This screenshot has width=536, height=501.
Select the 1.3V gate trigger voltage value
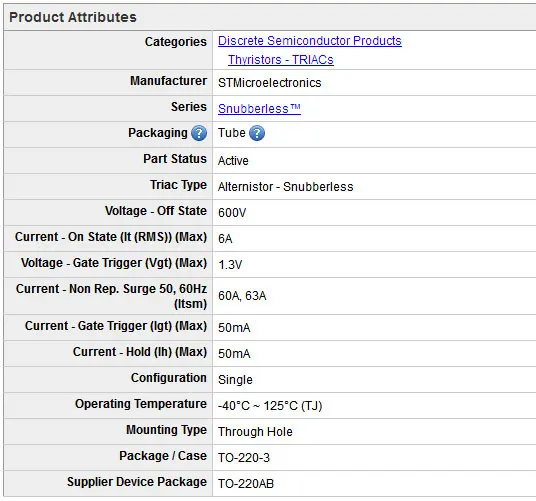coord(230,265)
